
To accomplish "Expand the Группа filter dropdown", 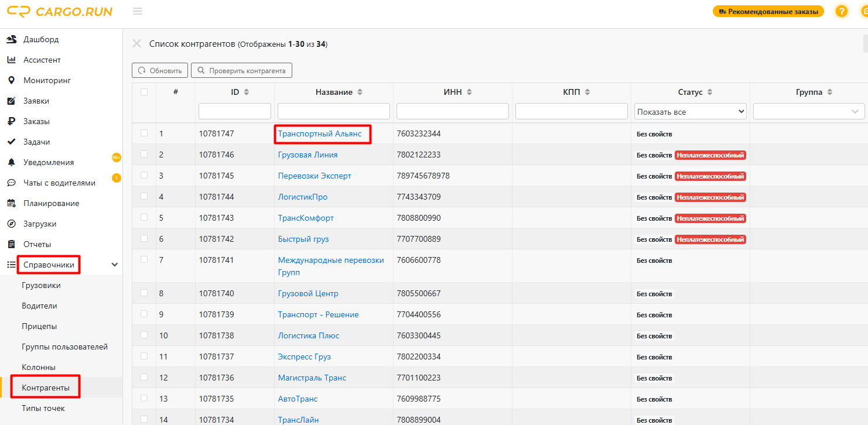I will click(808, 112).
